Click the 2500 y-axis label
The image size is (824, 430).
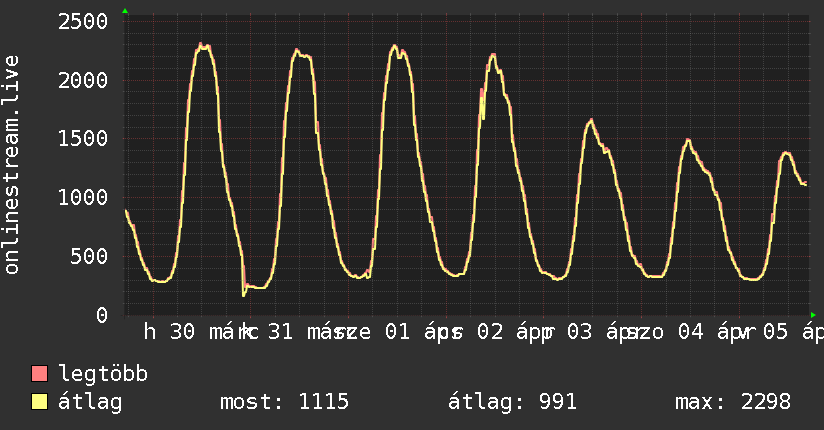[82, 22]
